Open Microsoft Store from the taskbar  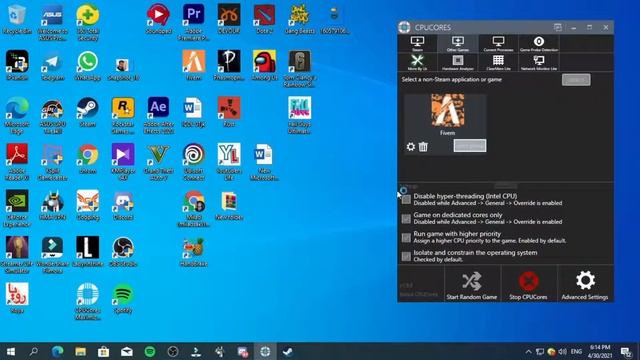coord(103,351)
